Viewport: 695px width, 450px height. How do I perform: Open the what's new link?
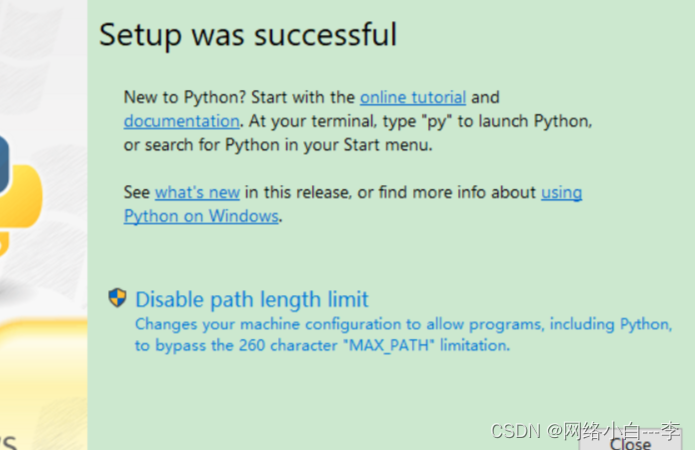point(197,192)
